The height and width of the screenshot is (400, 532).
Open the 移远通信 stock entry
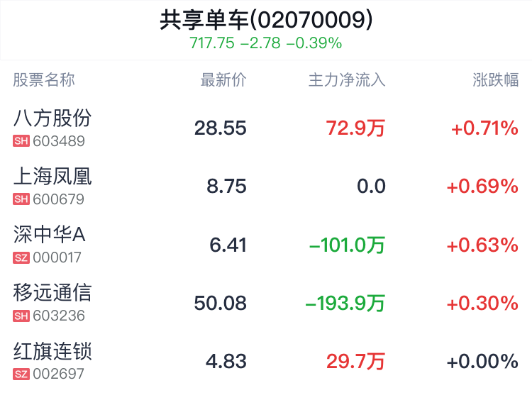(266, 303)
